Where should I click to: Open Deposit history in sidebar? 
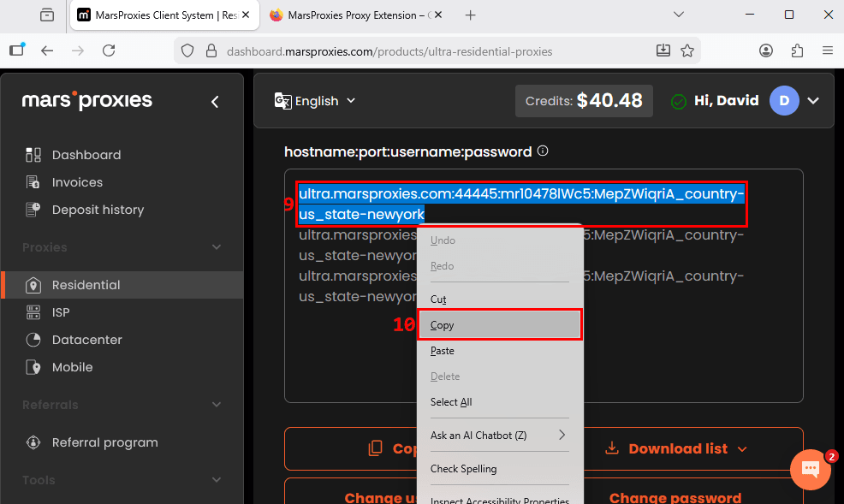pos(98,210)
